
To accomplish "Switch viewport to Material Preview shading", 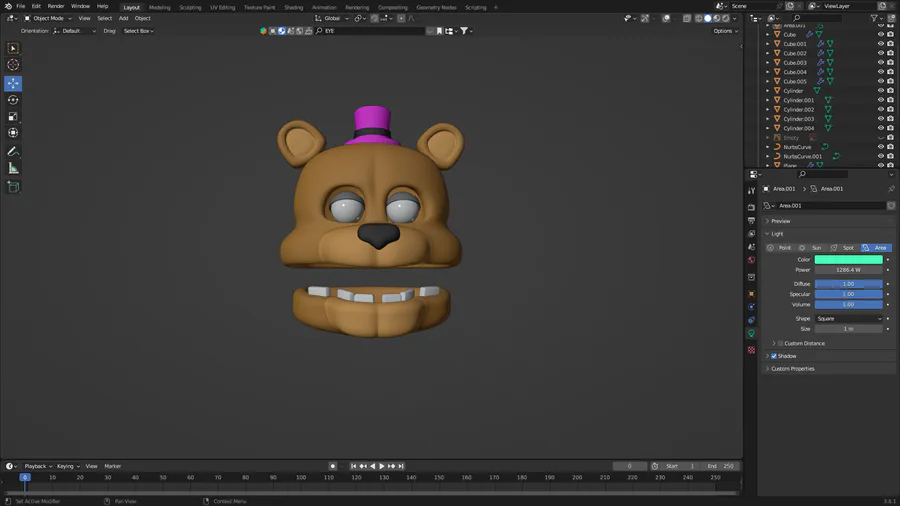I will [716, 18].
